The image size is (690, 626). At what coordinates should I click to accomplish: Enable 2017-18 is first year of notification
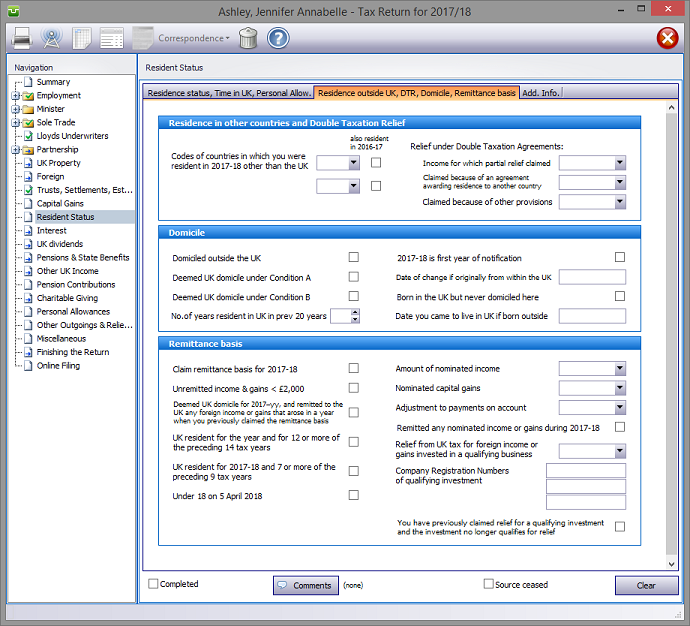[x=620, y=257]
